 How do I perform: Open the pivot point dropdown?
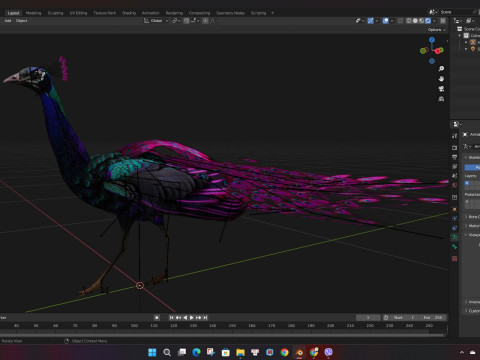pyautogui.click(x=176, y=21)
